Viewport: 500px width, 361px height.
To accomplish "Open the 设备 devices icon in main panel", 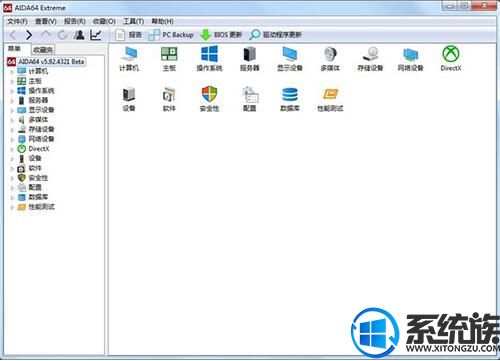I will pyautogui.click(x=129, y=99).
